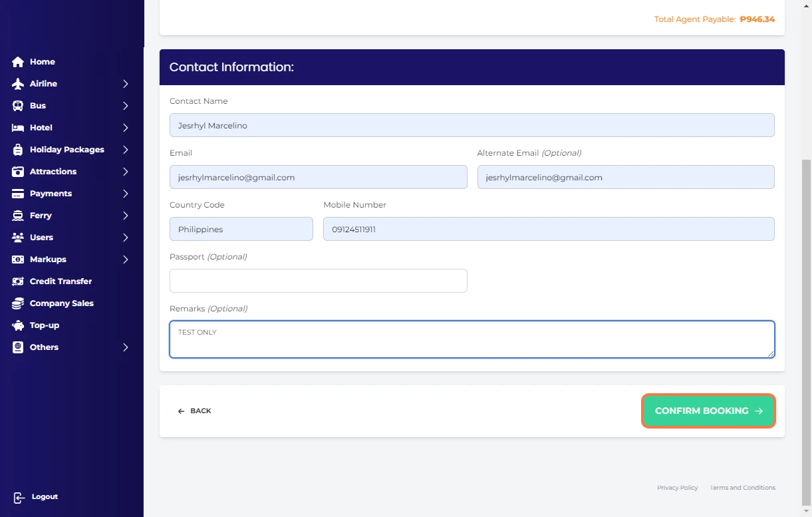Click the Home house icon in sidebar
812x517 pixels.
(x=18, y=62)
